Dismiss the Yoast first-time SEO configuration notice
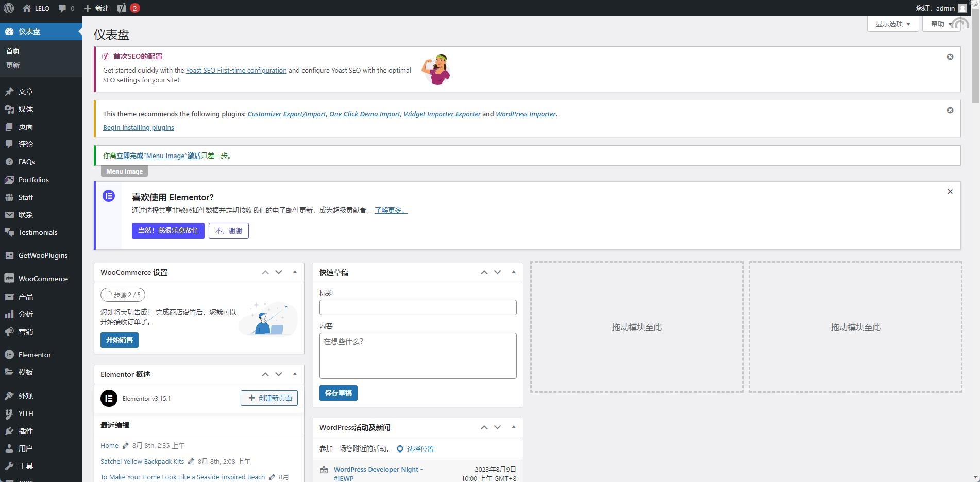Image resolution: width=980 pixels, height=482 pixels. [x=950, y=57]
